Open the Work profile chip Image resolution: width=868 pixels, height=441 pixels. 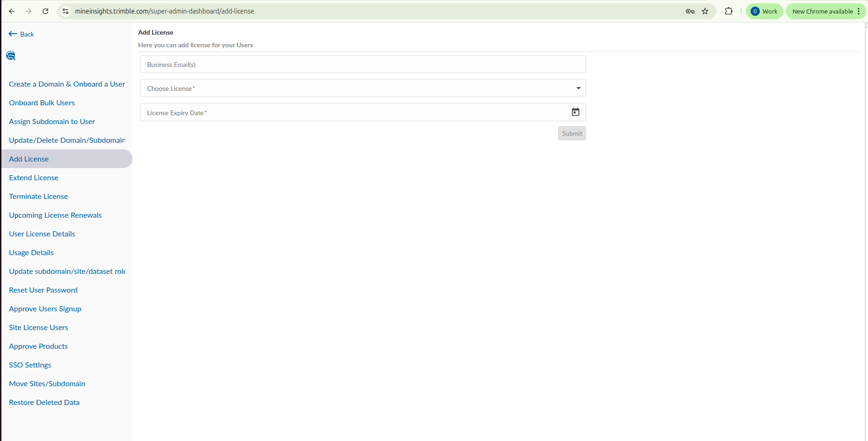[764, 11]
